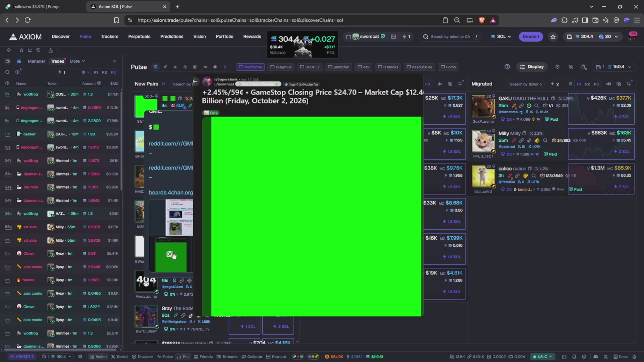Search by token or CA field
The width and height of the screenshot is (644, 362).
coord(450,37)
